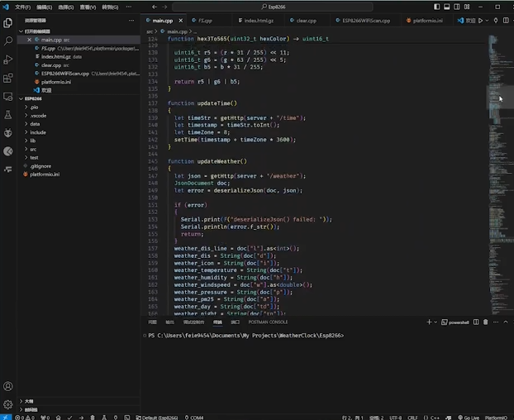Open the Accounts icon in activity bar
This screenshot has width=514, height=420.
(x=8, y=386)
